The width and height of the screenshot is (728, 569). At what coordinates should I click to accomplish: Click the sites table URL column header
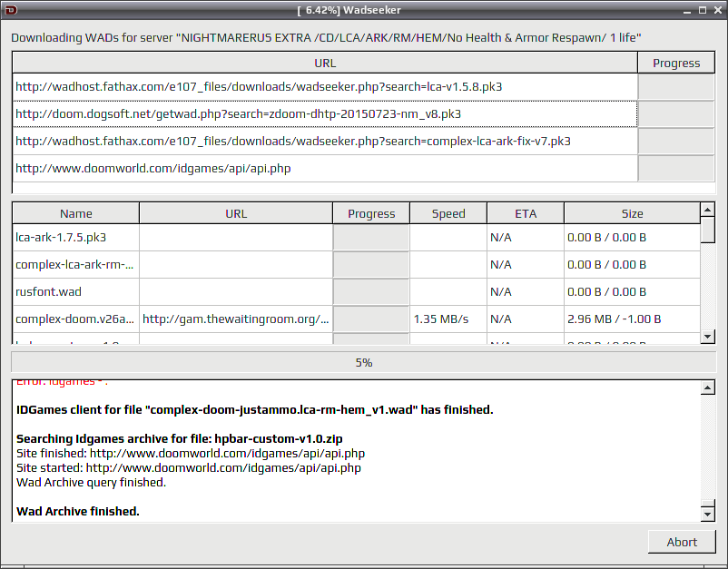tap(325, 63)
